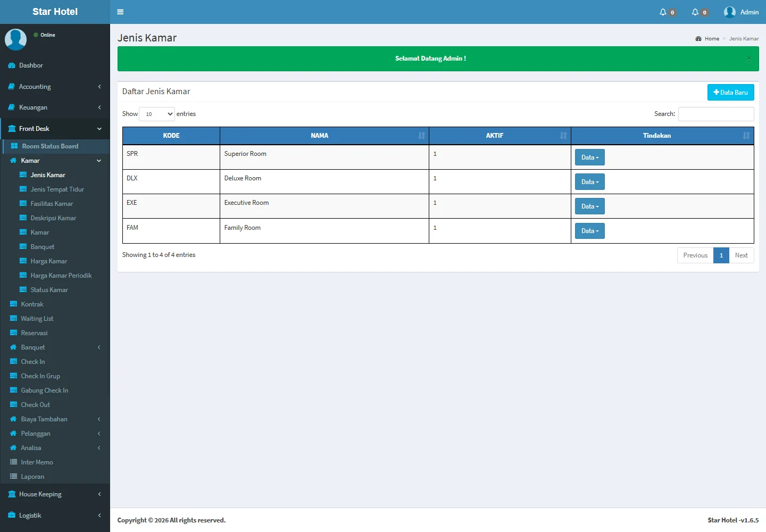The image size is (766, 532).
Task: Open Room Status Board menu item
Action: pyautogui.click(x=50, y=146)
